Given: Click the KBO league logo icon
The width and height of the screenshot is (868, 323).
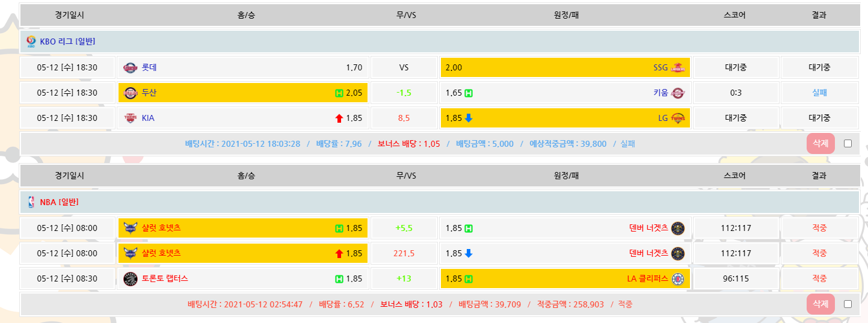Looking at the screenshot, I should pos(31,42).
